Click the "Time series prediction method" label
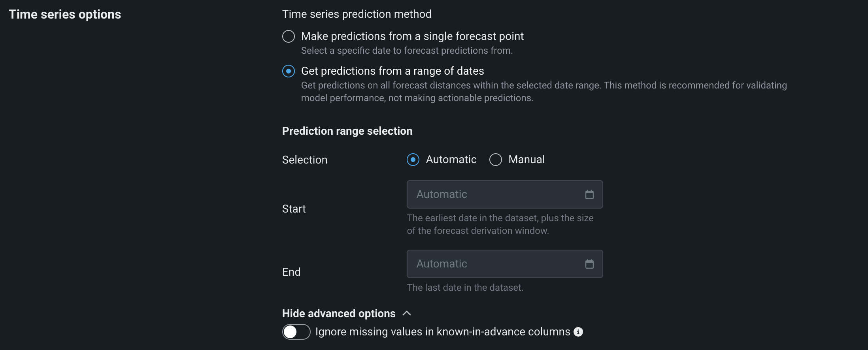Screen dimensions: 868x350 (357, 14)
